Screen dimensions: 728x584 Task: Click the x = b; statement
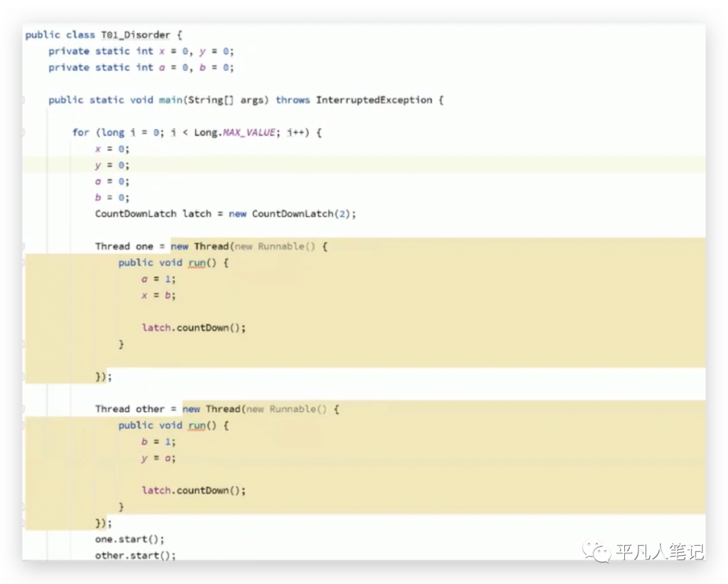158,295
